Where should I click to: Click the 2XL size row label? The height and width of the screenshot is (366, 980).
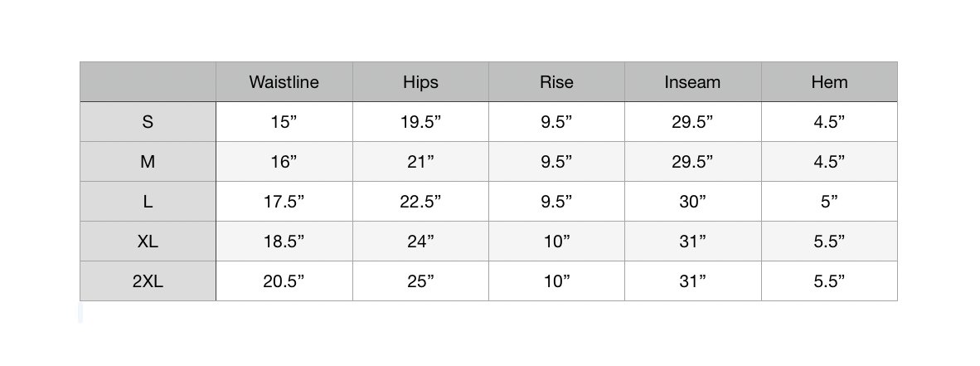pos(148,281)
